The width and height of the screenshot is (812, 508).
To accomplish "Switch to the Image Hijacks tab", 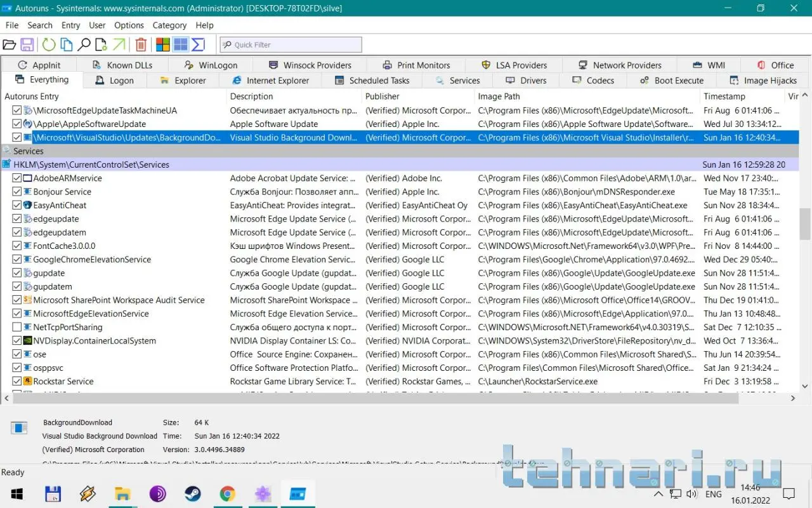I will [x=763, y=81].
